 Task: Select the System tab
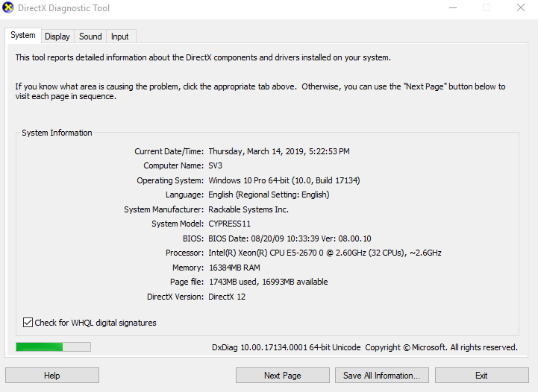point(22,36)
